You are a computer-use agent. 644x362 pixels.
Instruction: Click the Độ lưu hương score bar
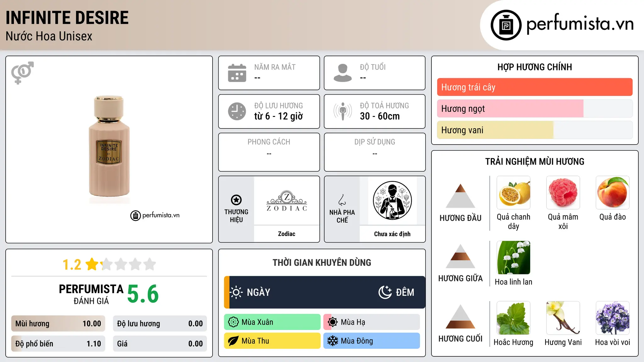(160, 324)
